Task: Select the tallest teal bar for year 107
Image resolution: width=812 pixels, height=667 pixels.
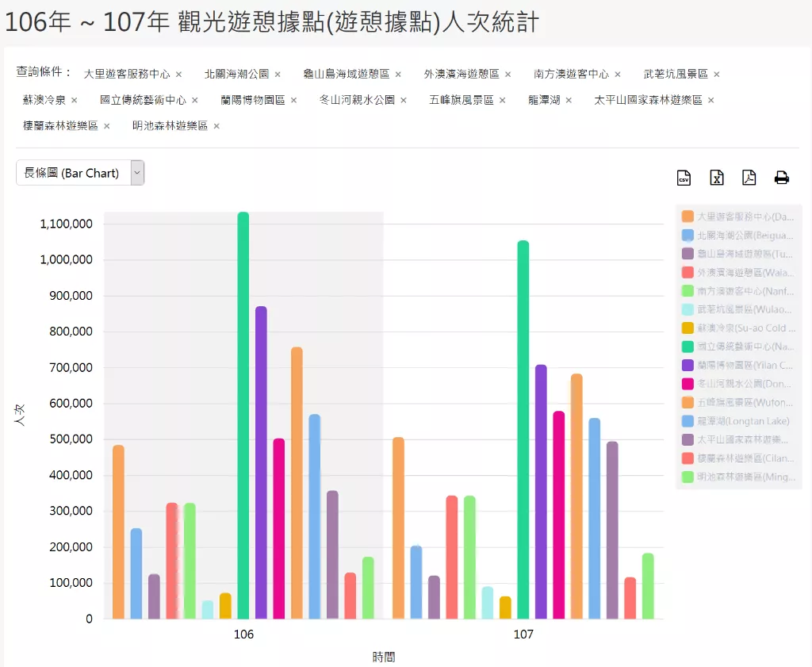Action: pyautogui.click(x=523, y=430)
